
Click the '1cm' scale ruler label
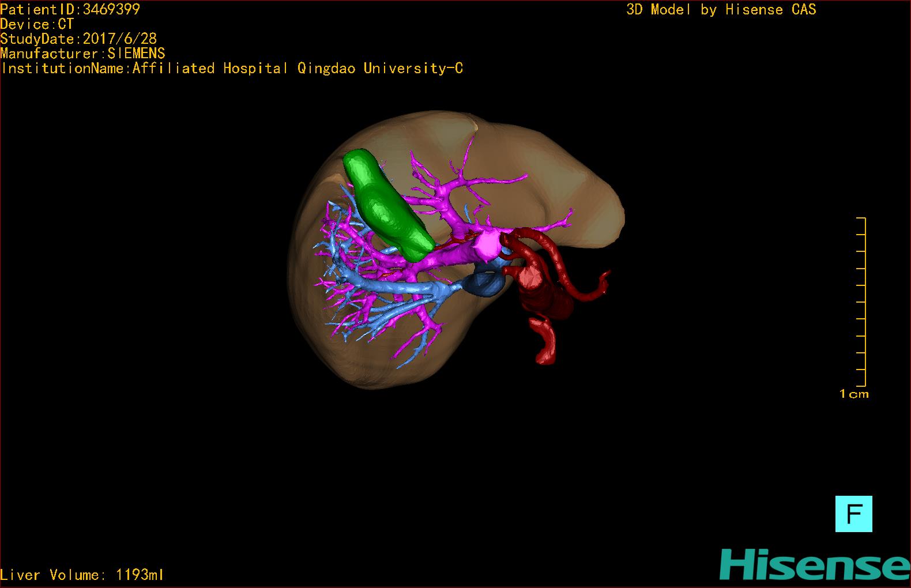click(x=854, y=394)
